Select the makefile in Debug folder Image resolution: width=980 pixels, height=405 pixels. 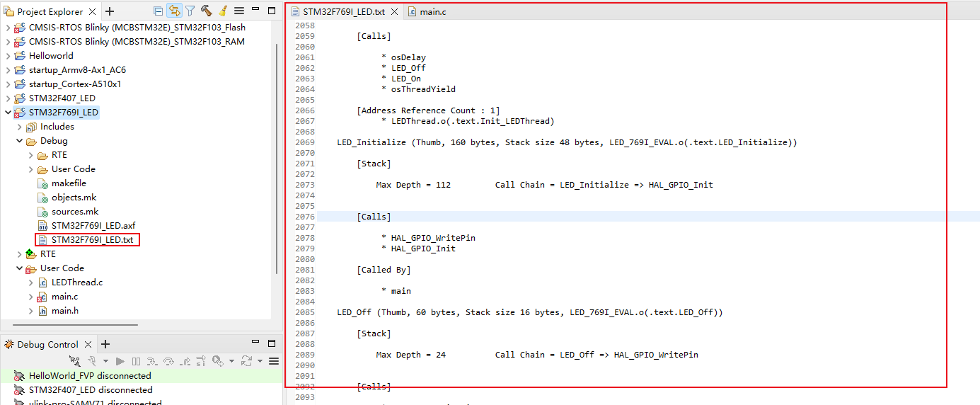click(x=69, y=183)
